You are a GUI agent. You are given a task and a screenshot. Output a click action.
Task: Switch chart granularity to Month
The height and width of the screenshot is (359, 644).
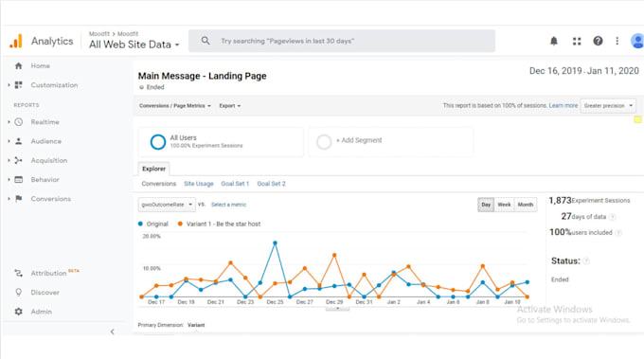click(x=526, y=205)
